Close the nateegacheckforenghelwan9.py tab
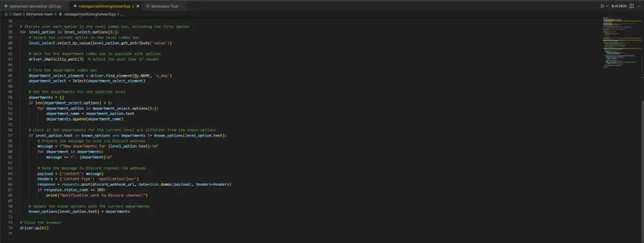This screenshot has height=243, width=644. click(137, 6)
